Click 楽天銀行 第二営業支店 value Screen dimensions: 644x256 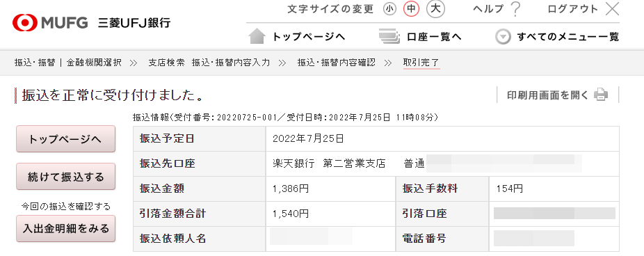[330, 163]
